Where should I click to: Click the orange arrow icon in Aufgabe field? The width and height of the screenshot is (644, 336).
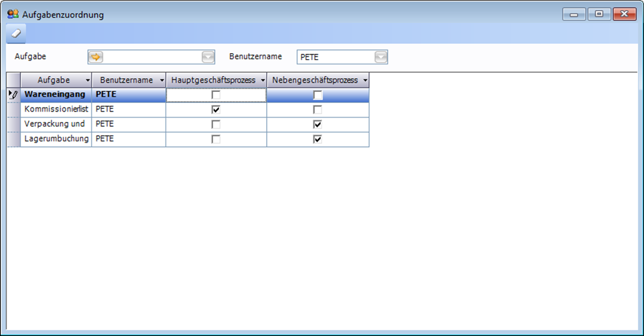[96, 57]
